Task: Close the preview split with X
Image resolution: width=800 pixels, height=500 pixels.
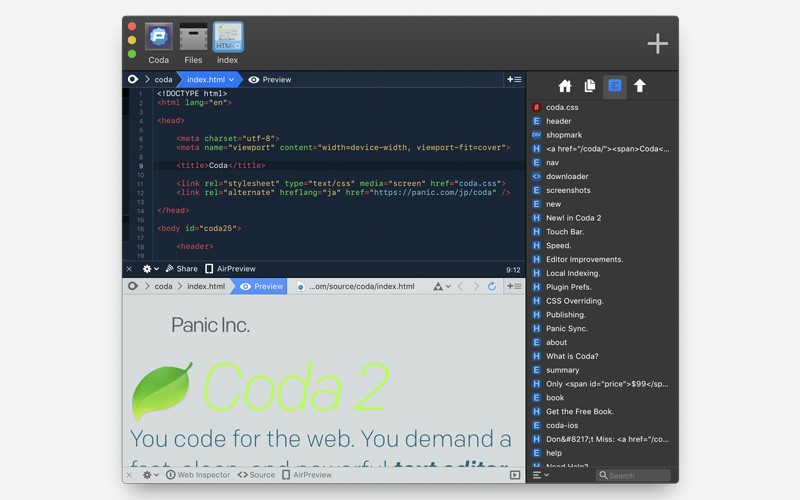Action: (129, 475)
